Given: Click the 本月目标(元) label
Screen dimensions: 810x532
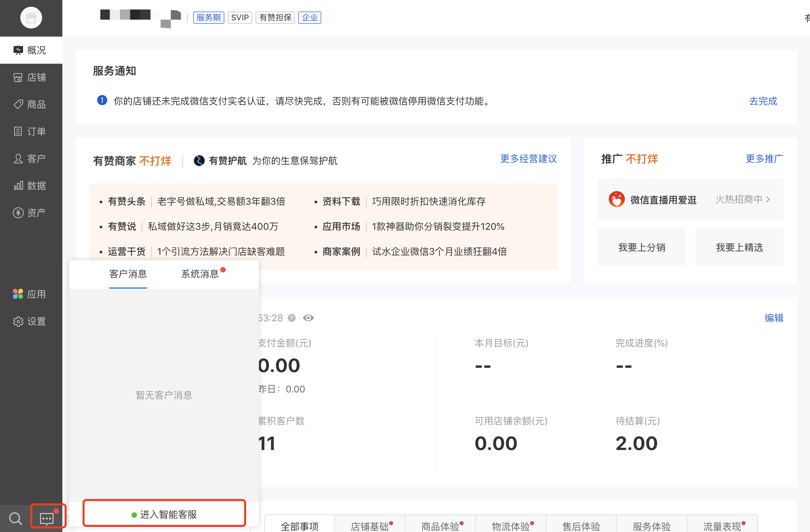Looking at the screenshot, I should pos(501,343).
